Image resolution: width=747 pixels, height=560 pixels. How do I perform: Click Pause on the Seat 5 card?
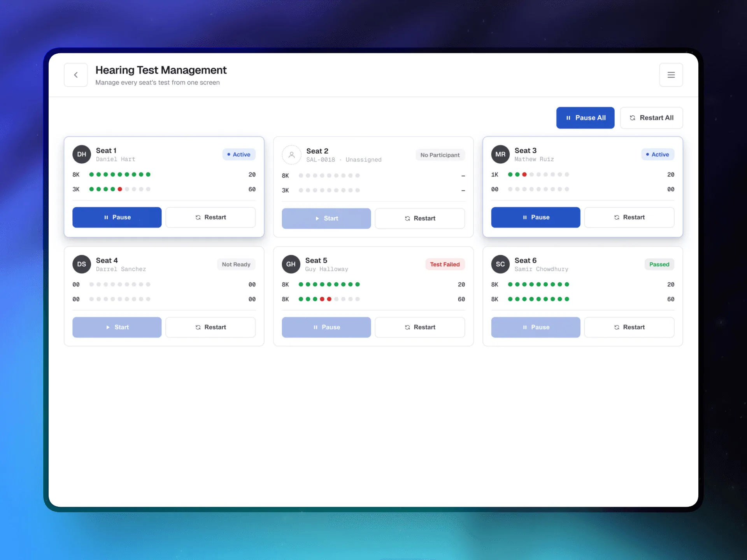tap(326, 327)
